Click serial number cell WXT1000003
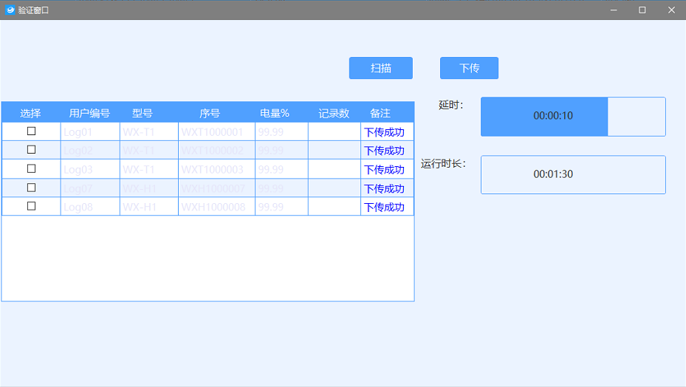This screenshot has width=686, height=387. click(x=217, y=169)
